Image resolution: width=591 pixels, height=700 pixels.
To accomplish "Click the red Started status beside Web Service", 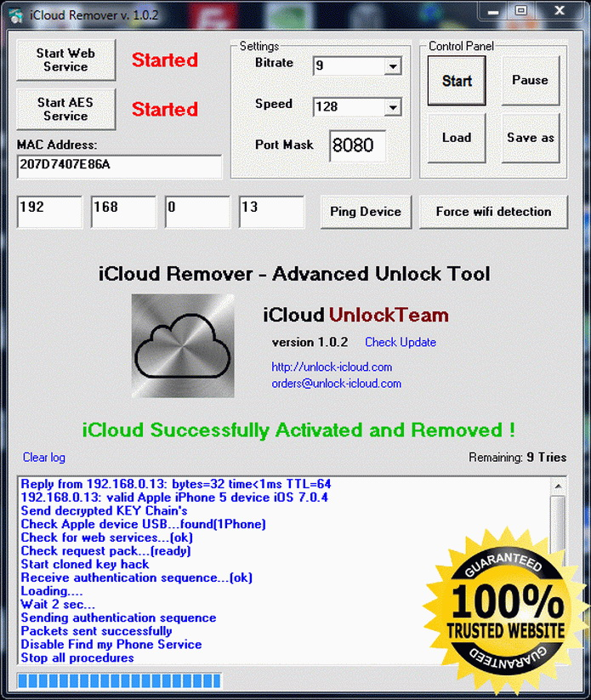I will tap(165, 60).
